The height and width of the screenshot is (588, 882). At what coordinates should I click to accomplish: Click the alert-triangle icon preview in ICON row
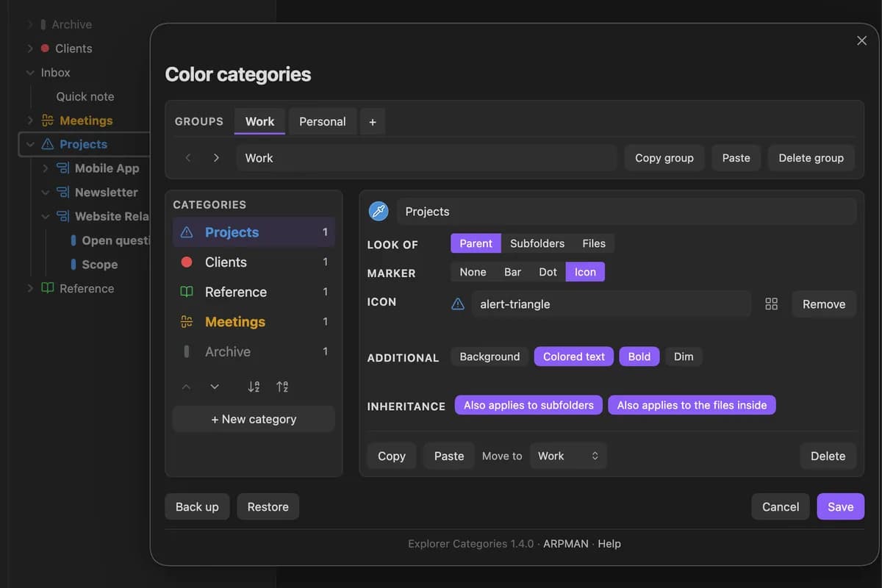pyautogui.click(x=458, y=304)
